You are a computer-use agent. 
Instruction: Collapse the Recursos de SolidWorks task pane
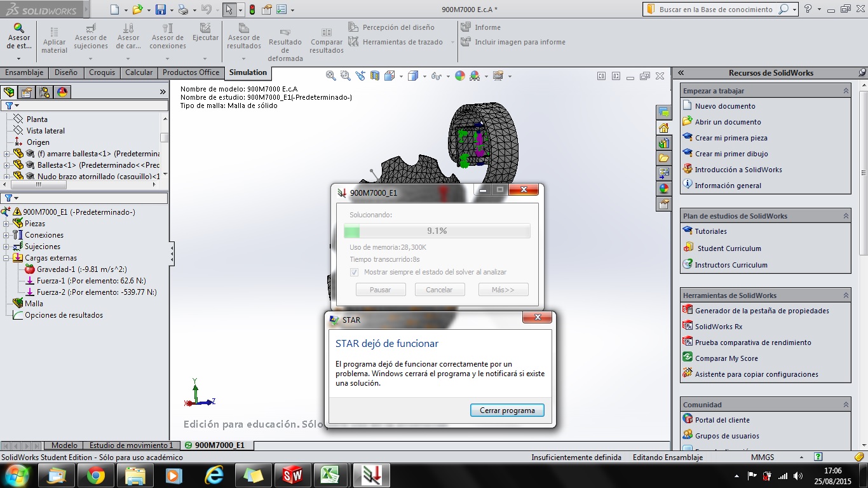[681, 72]
